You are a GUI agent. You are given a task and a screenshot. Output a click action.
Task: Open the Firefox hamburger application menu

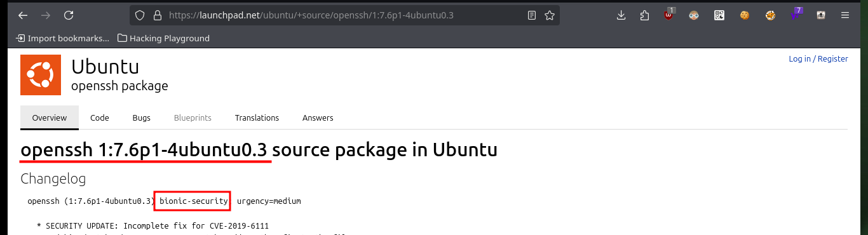pos(844,15)
